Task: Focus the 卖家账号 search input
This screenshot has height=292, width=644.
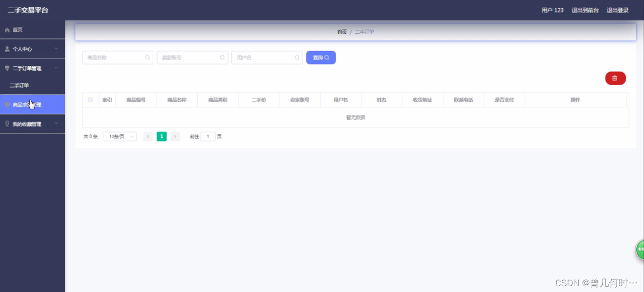Action: coord(193,58)
